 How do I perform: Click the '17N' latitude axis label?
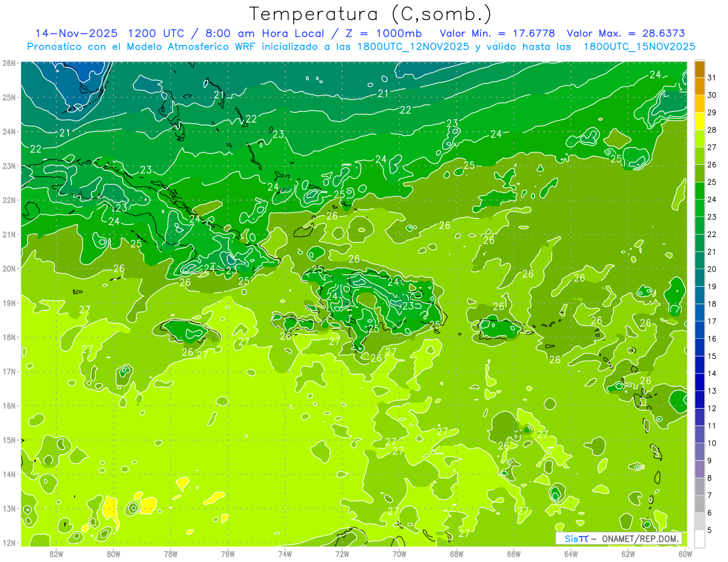coord(9,371)
